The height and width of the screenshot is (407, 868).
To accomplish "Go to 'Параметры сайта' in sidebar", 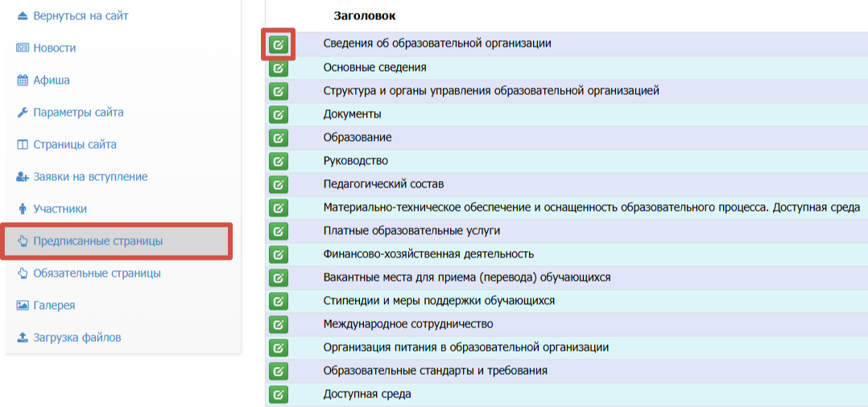I will click(78, 113).
